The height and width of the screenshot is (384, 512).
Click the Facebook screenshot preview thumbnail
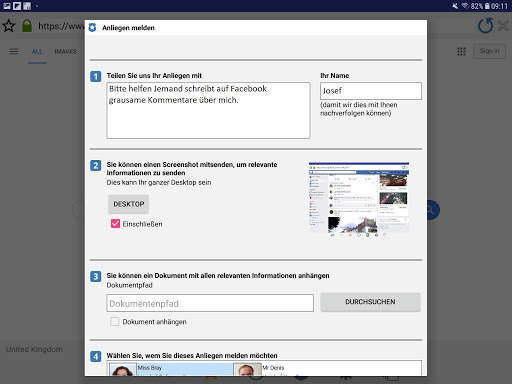(359, 199)
